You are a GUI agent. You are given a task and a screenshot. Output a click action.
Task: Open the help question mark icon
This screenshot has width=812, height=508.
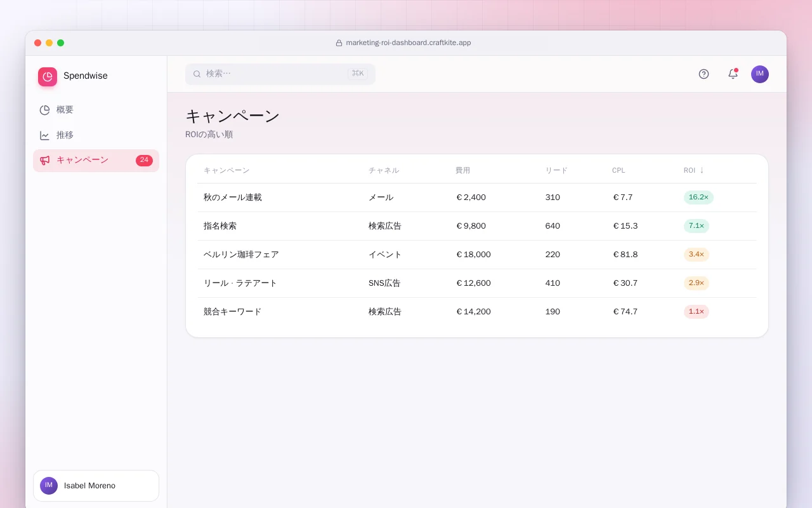coord(704,74)
